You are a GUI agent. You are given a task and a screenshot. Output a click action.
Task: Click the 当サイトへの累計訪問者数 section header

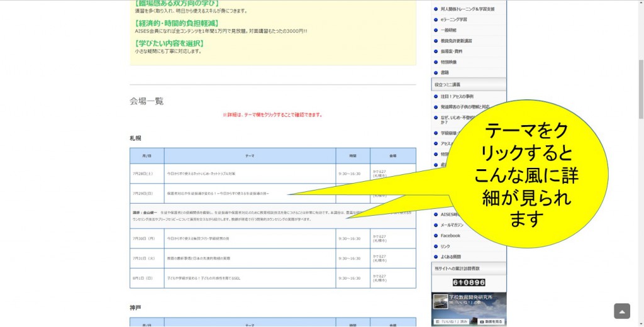click(x=469, y=269)
